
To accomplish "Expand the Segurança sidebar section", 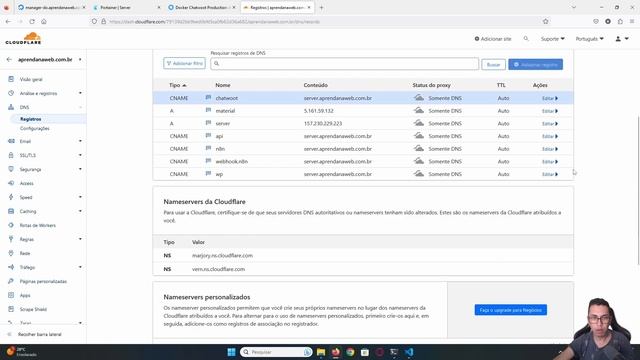I will point(80,169).
